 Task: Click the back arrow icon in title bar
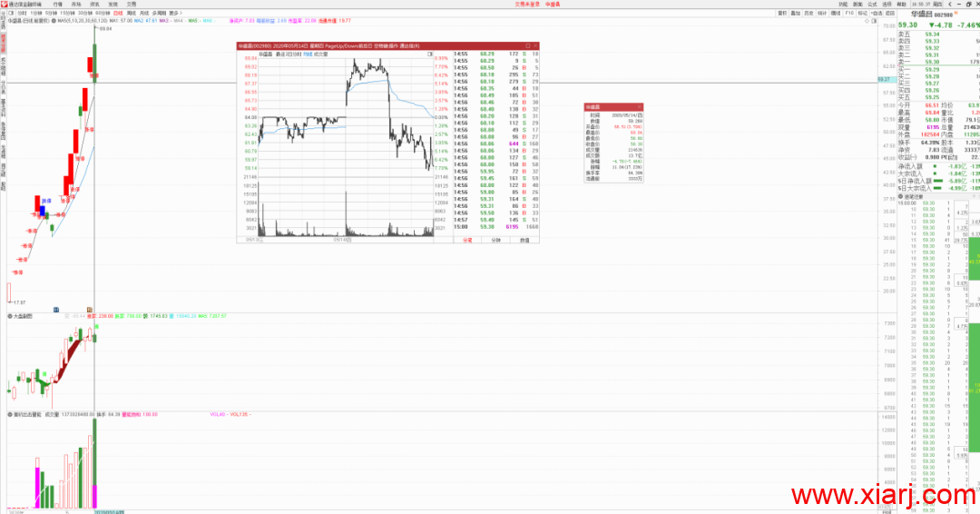950,4
